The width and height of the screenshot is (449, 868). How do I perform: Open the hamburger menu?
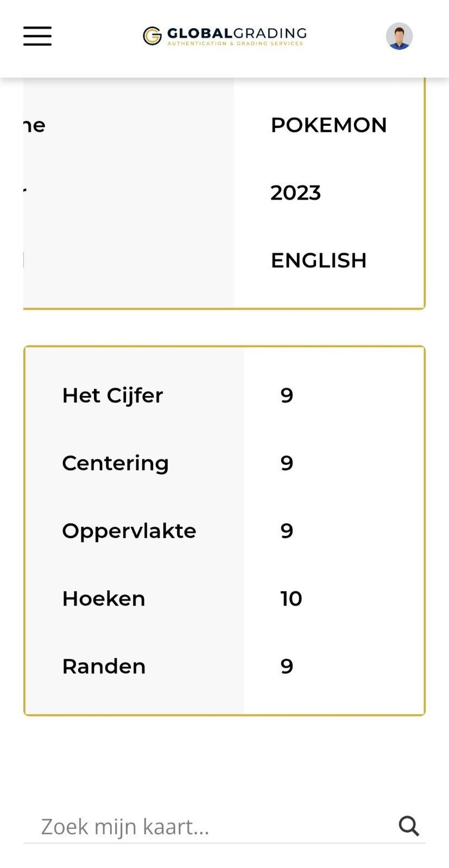37,36
